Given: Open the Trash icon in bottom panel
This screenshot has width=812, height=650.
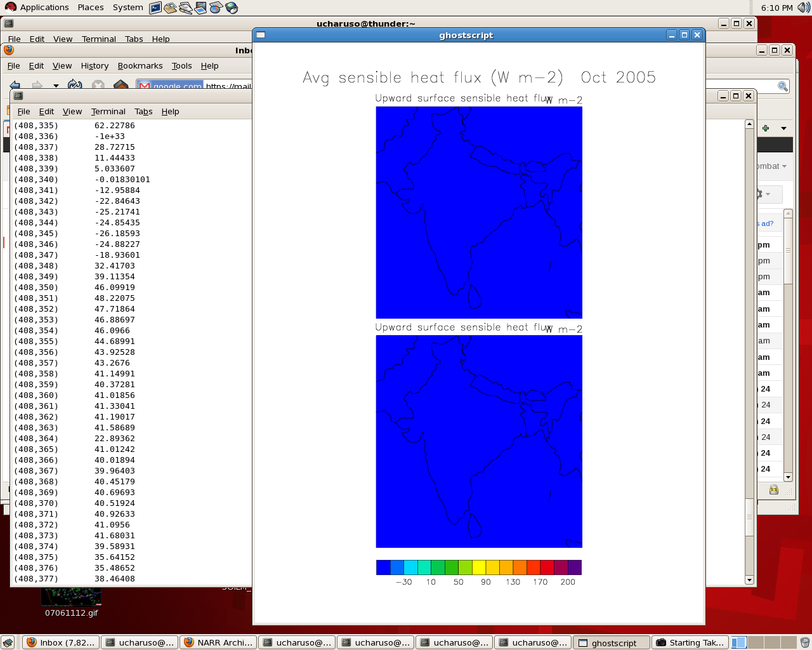Looking at the screenshot, I should (804, 642).
